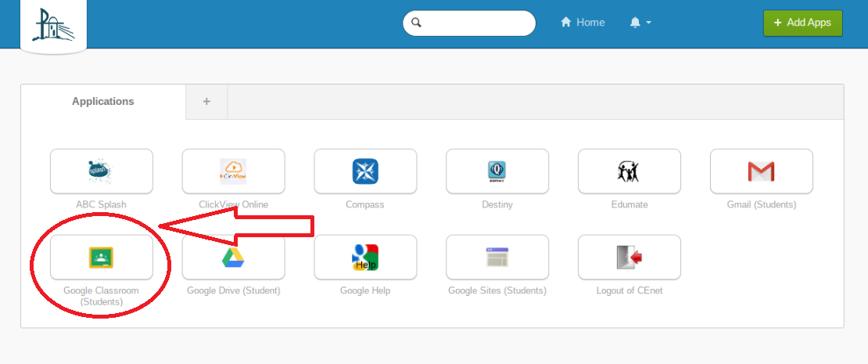Click the Google Help label
This screenshot has height=364, width=868.
(365, 290)
